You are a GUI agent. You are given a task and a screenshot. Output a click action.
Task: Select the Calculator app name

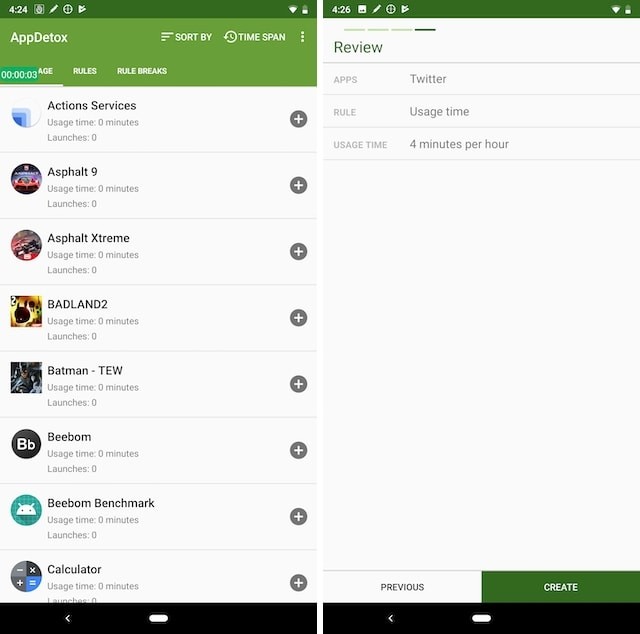[74, 569]
